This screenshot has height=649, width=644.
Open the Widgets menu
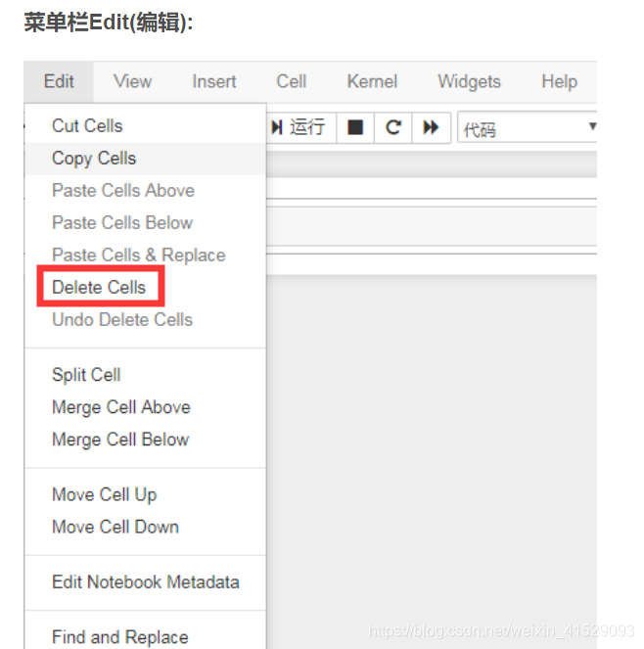pyautogui.click(x=470, y=81)
